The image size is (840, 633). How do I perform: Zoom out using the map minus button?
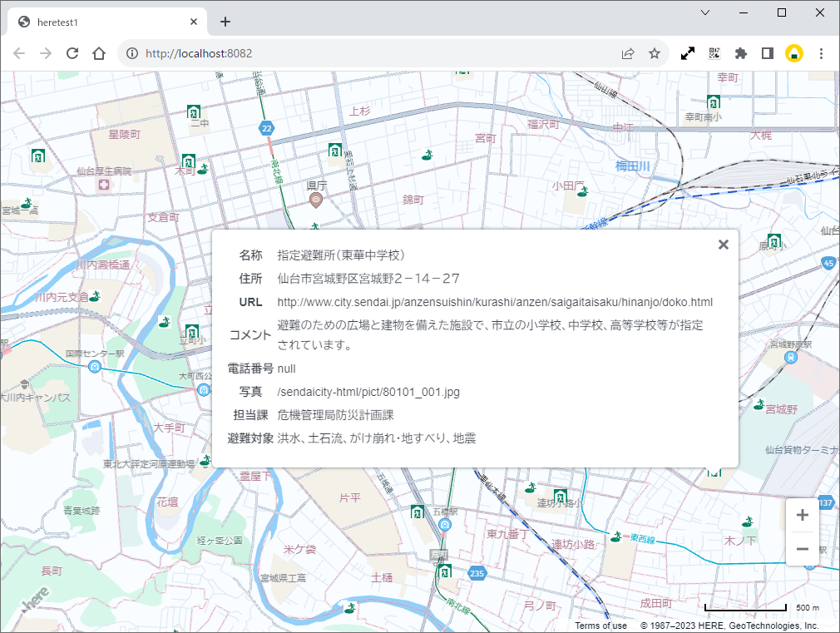pyautogui.click(x=802, y=549)
